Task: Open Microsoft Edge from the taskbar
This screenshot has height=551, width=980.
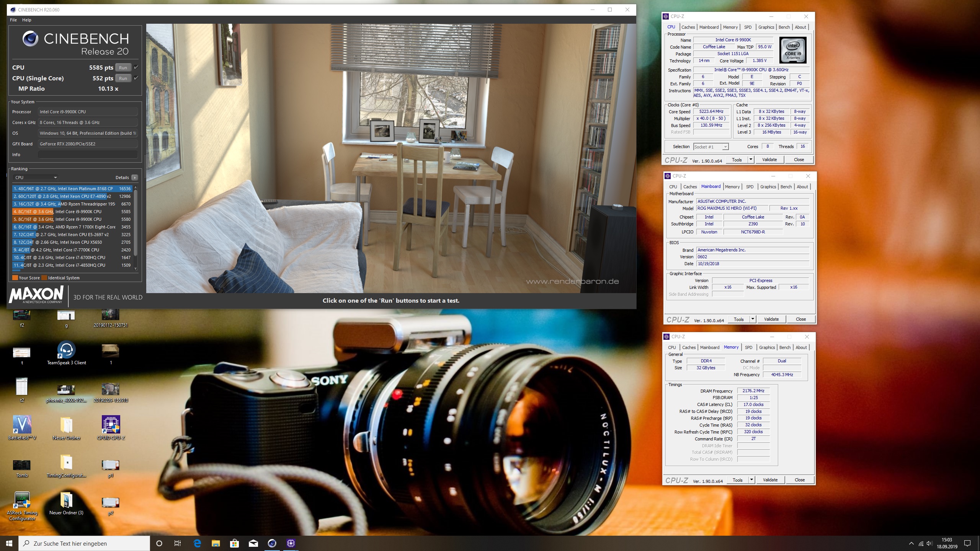Action: (x=197, y=543)
